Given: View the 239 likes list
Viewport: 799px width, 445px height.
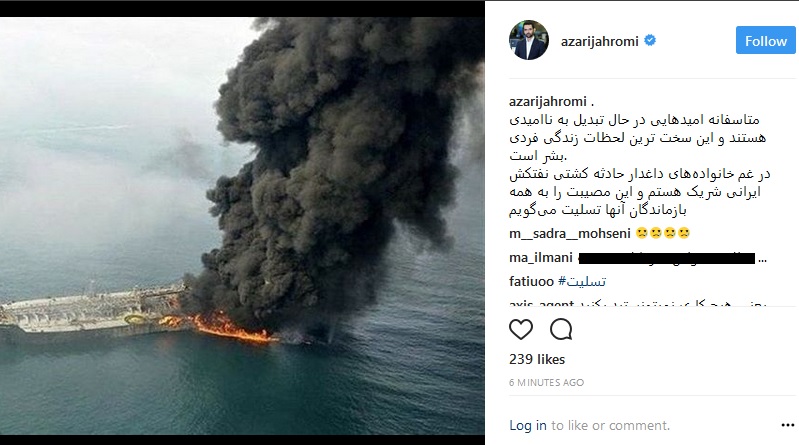Looking at the screenshot, I should coord(537,359).
